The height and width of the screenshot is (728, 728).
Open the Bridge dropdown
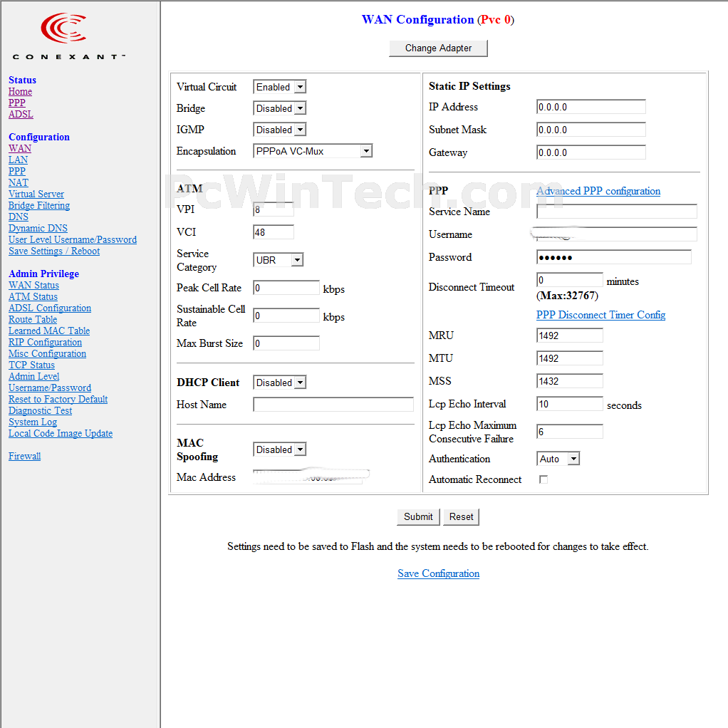click(279, 108)
